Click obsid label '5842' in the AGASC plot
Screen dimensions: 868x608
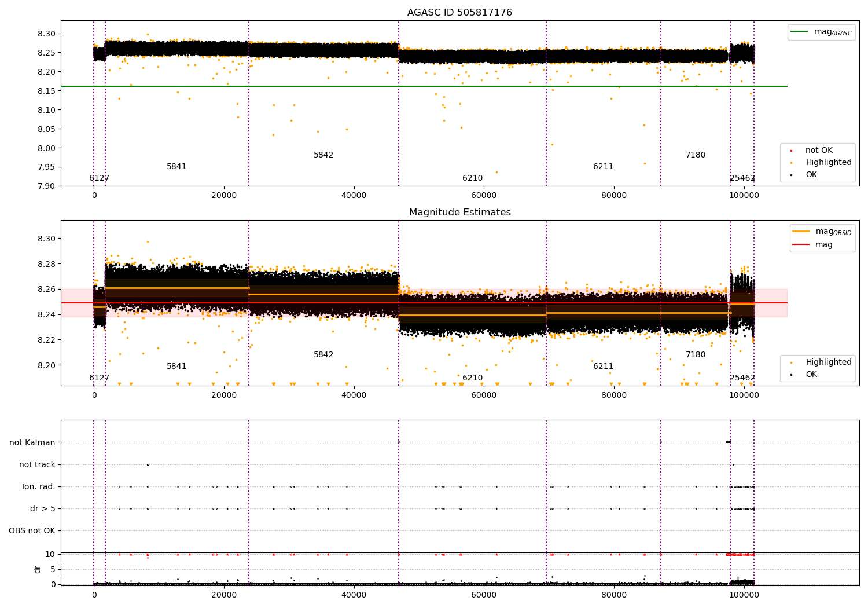point(323,155)
